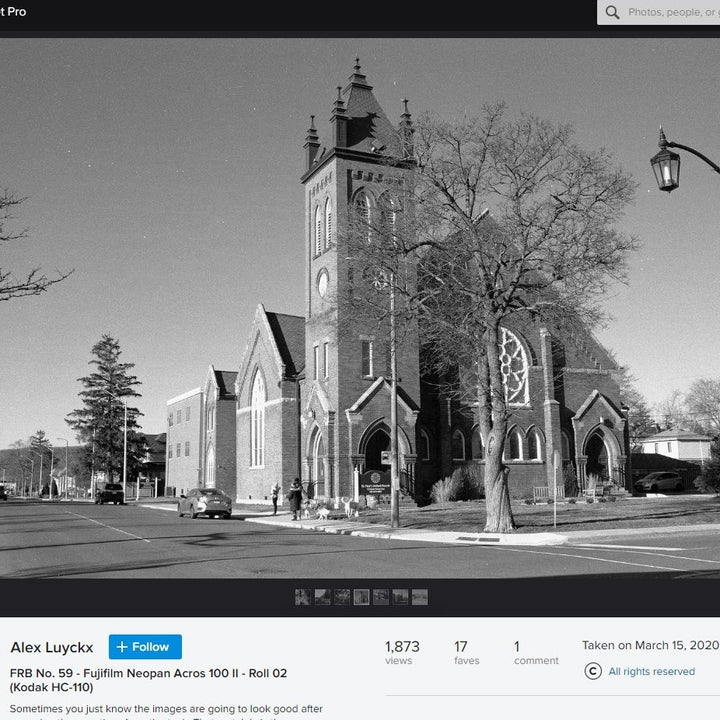Open the second filmstrip thumbnail
The width and height of the screenshot is (720, 720).
pyautogui.click(x=322, y=597)
